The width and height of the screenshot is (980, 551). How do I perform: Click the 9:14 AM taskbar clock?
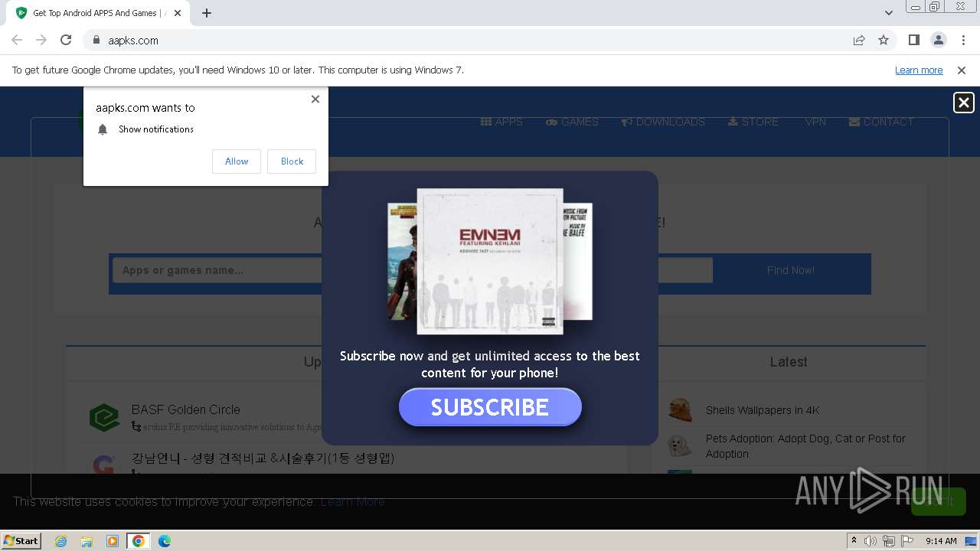(941, 541)
